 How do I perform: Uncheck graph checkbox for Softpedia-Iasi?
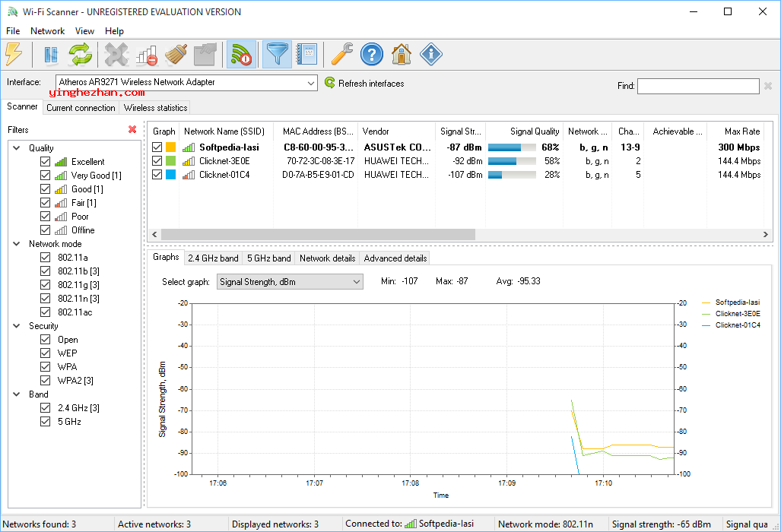157,147
